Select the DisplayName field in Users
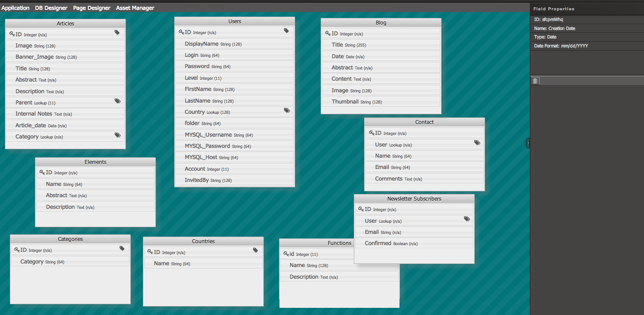Image resolution: width=644 pixels, height=315 pixels. tap(235, 44)
